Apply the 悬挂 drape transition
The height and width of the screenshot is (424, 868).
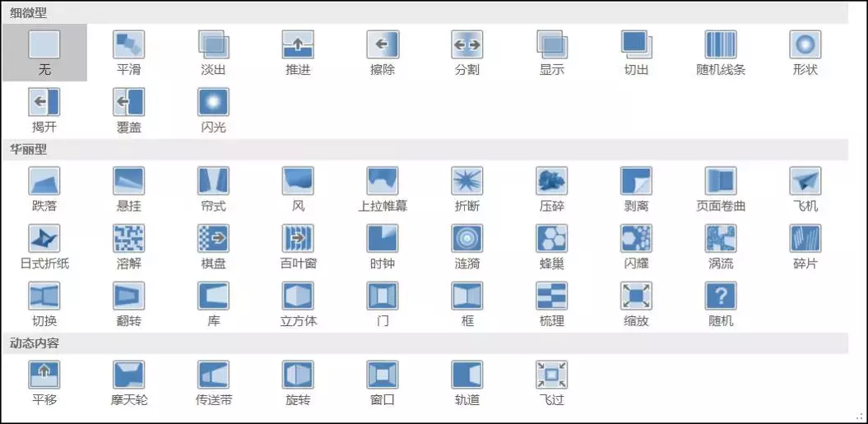pos(129,189)
